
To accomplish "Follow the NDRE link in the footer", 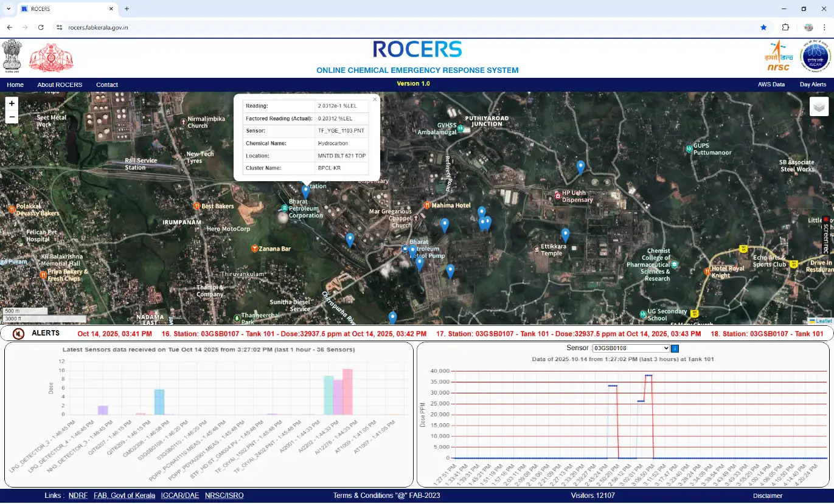I will point(78,495).
